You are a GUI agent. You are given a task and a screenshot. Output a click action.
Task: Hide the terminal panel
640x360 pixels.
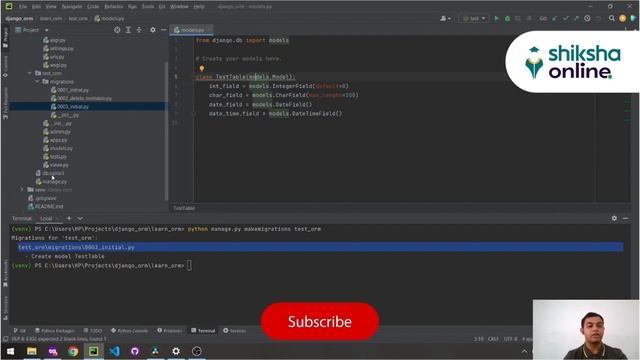click(625, 218)
